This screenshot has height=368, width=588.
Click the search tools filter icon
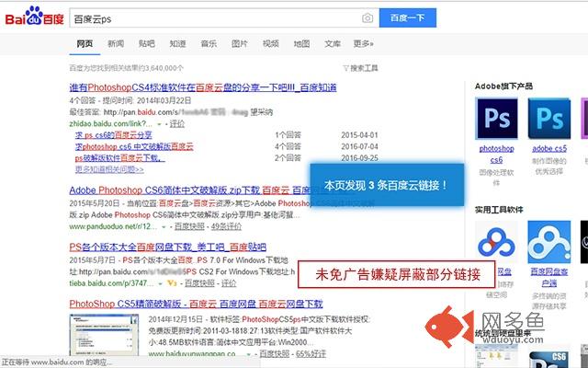pos(345,68)
